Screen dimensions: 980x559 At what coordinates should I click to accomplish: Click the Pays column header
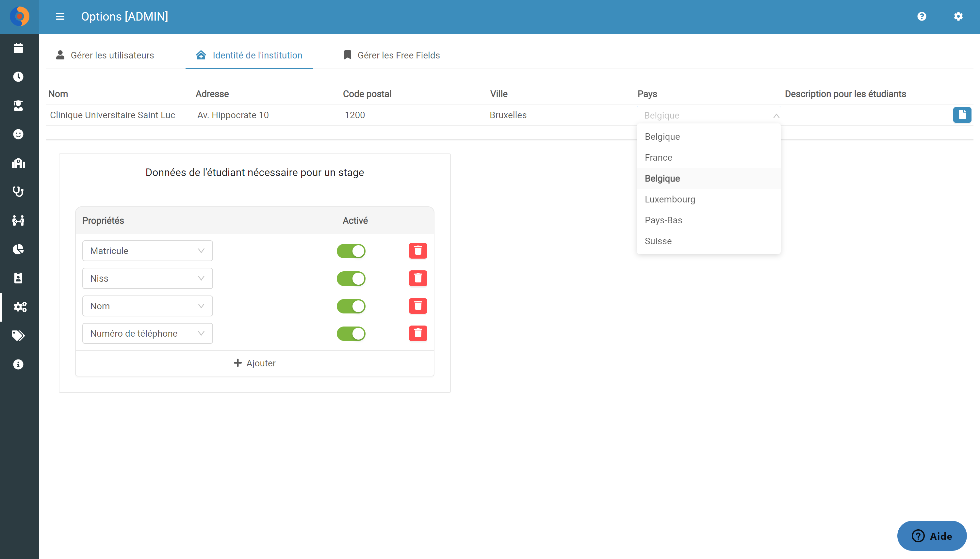(x=647, y=94)
